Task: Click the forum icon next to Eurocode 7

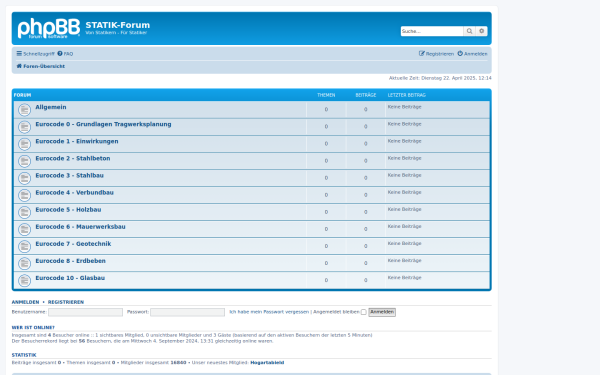Action: coord(24,246)
